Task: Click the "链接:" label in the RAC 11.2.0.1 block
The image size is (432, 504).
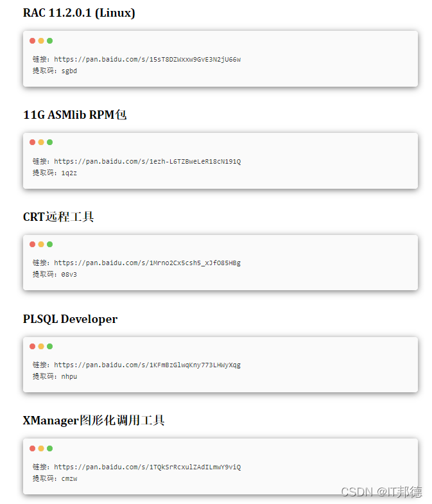Action: pyautogui.click(x=41, y=60)
